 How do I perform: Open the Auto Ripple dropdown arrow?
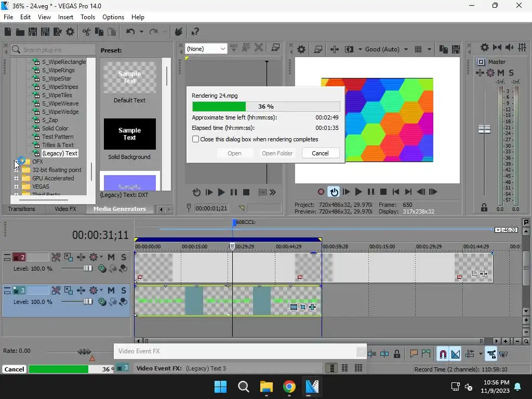point(481,354)
